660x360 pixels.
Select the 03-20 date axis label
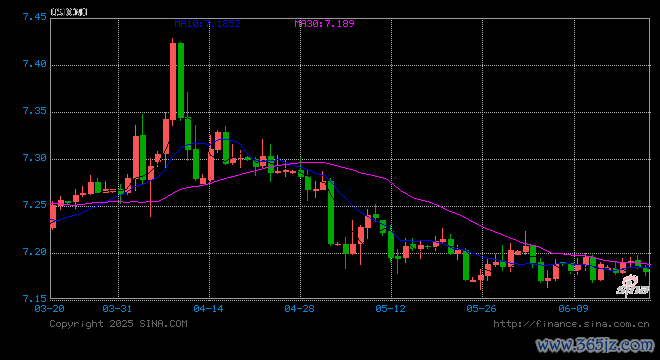50,309
